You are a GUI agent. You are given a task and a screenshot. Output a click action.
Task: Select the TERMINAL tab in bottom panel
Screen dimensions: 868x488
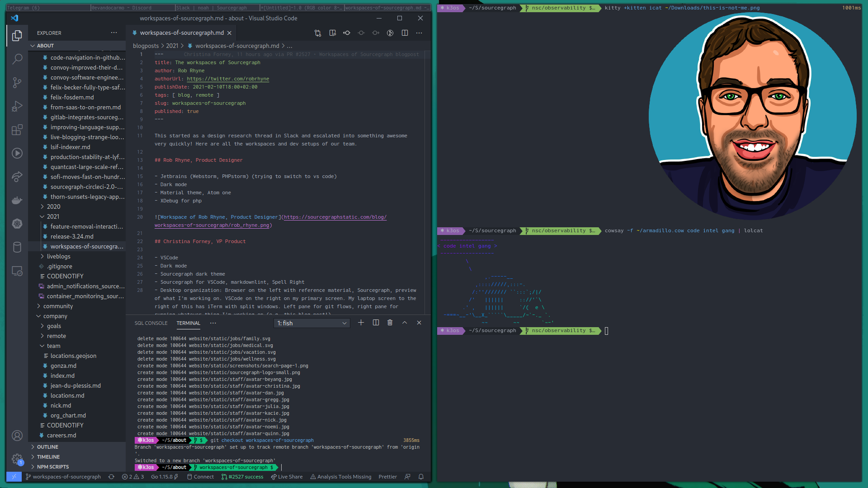pyautogui.click(x=189, y=323)
